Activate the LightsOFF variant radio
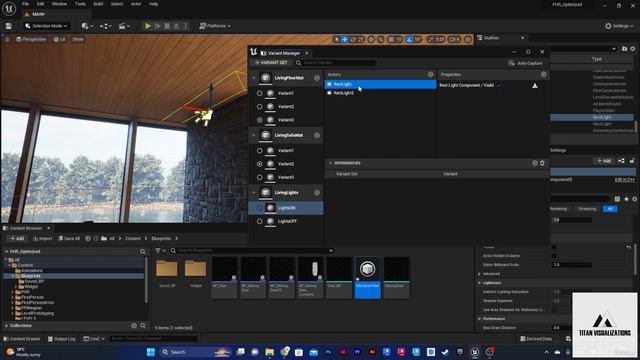The height and width of the screenshot is (360, 640). (x=260, y=221)
